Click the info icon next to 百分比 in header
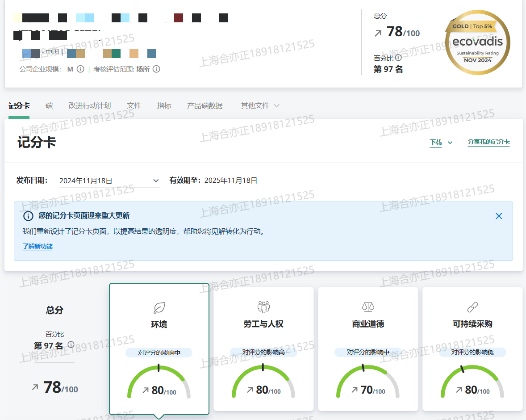This screenshot has height=420, width=526. [x=398, y=58]
